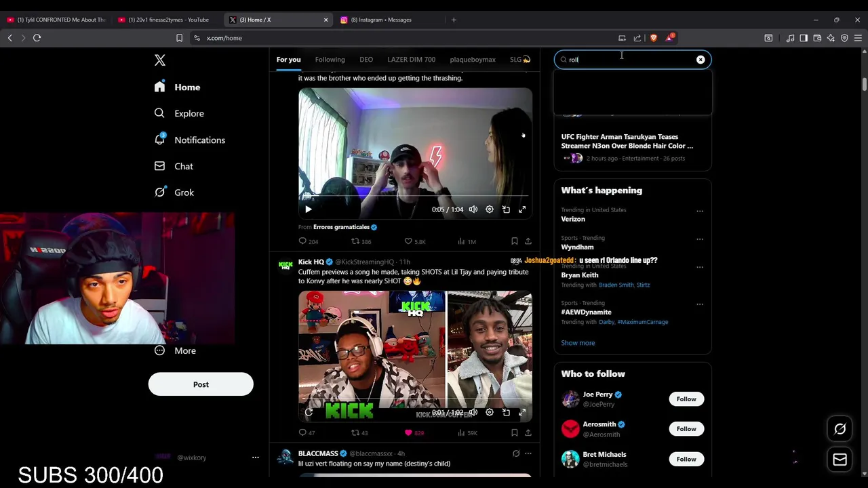Screen dimensions: 868x488
Task: Switch to the DEO tab
Action: coord(366,60)
